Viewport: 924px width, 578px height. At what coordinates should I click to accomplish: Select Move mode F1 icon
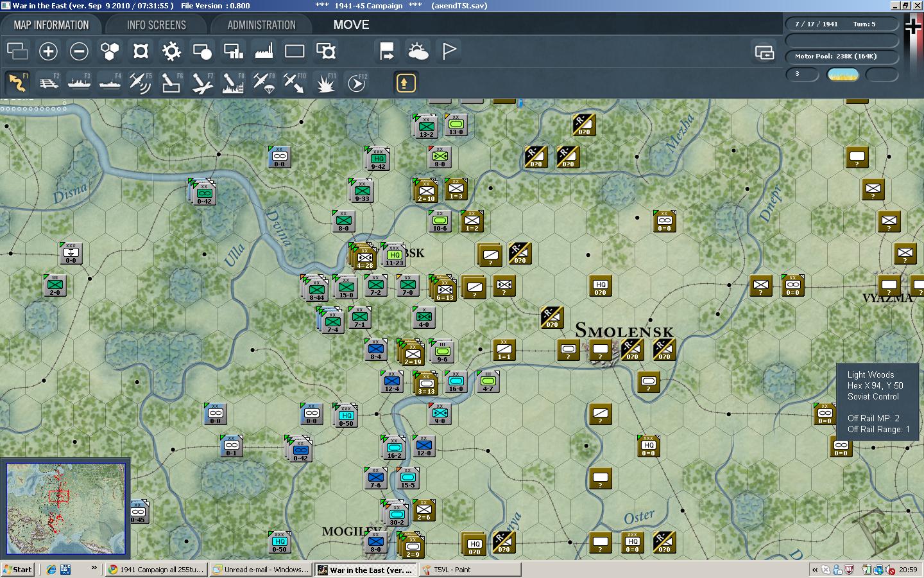[17, 83]
